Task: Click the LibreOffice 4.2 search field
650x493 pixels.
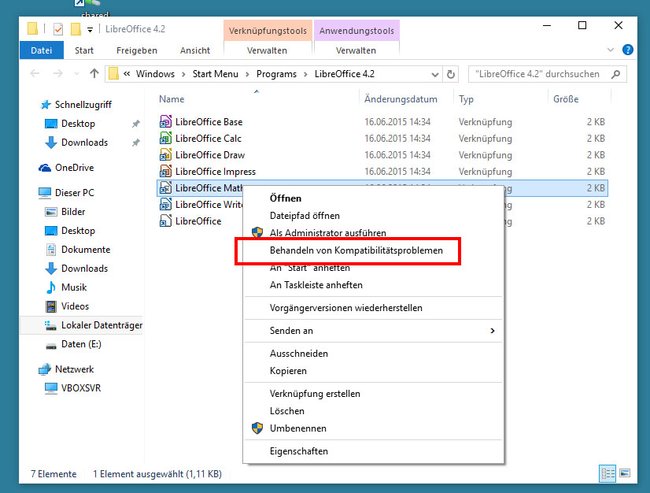Action: [547, 74]
